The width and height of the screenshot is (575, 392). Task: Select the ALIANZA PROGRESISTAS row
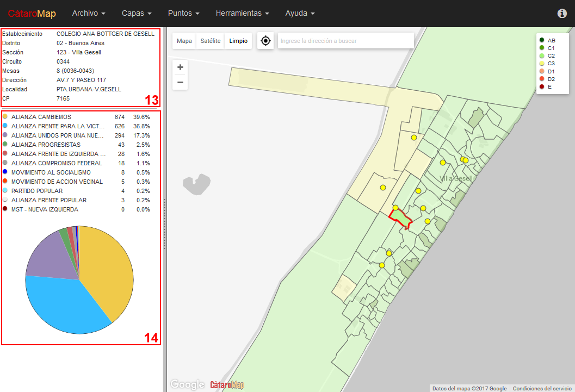[x=77, y=145]
